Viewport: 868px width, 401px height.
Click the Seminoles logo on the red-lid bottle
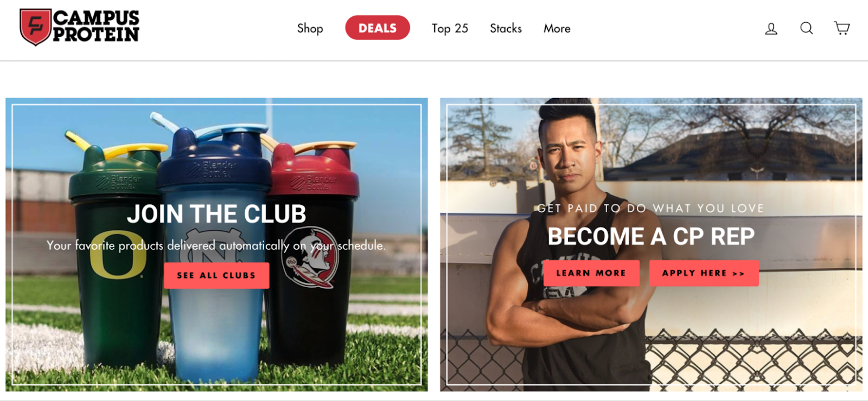(309, 256)
